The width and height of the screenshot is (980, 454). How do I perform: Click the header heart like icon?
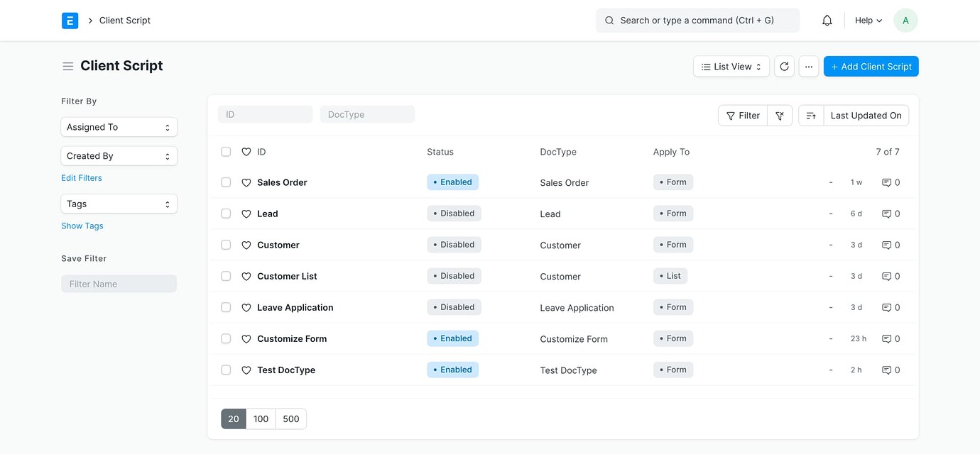coord(246,152)
